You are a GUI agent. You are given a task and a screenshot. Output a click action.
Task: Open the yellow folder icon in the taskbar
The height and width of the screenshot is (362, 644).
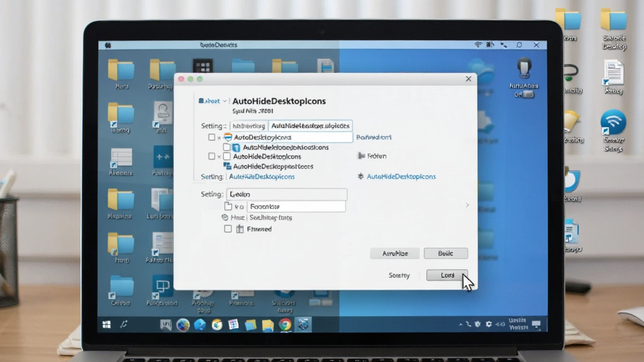[x=268, y=325]
